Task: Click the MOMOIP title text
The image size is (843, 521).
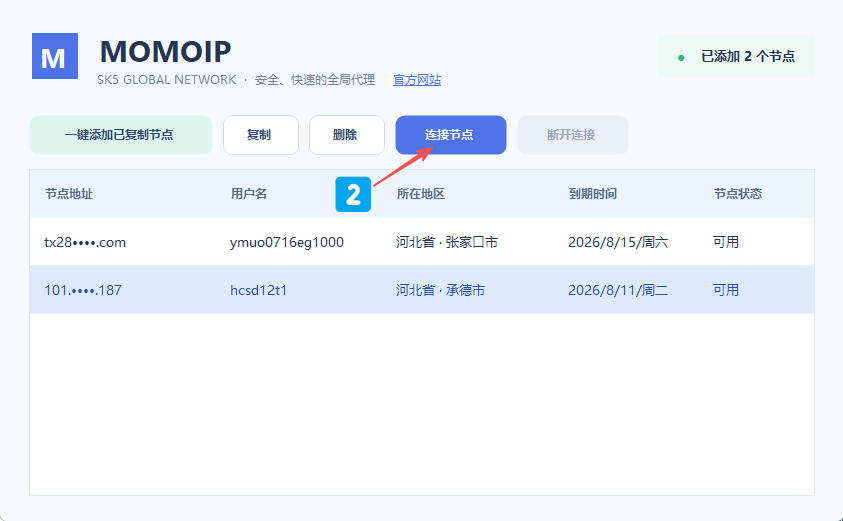Action: click(166, 52)
